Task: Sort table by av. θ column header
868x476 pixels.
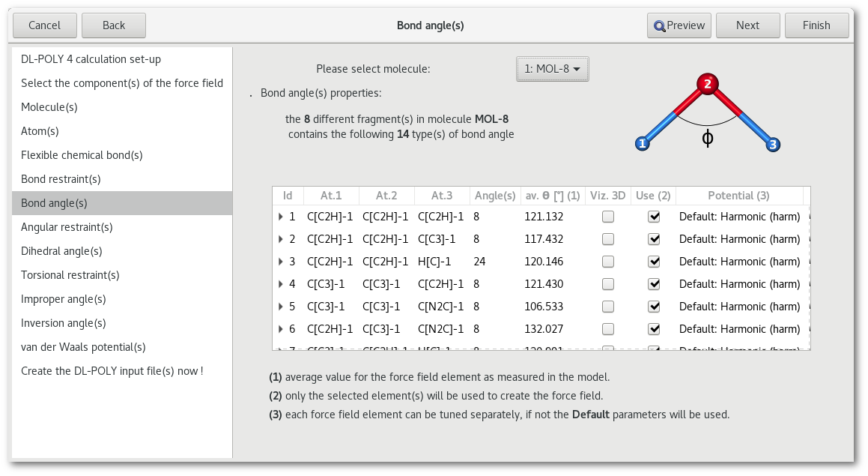Action: pos(551,196)
